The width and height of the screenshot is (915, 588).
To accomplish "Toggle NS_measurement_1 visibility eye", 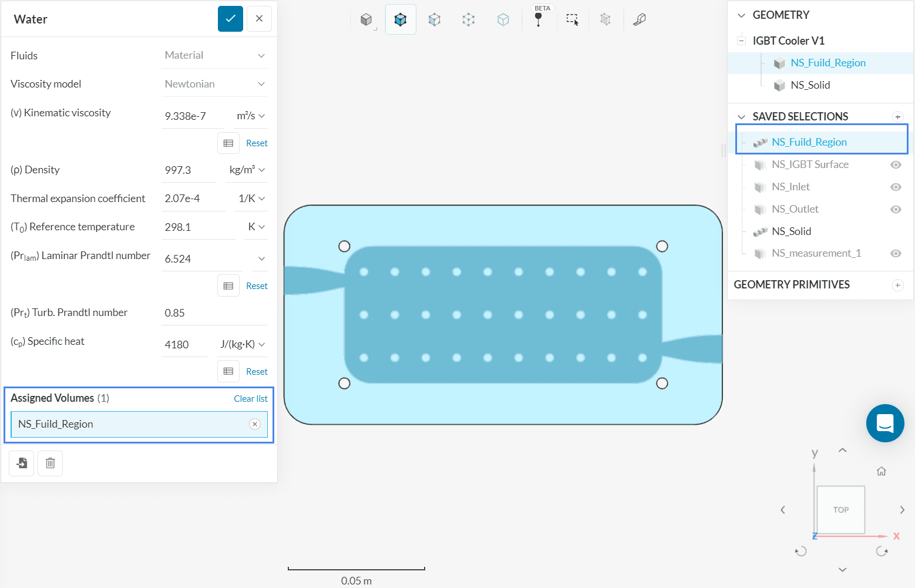I will (896, 253).
